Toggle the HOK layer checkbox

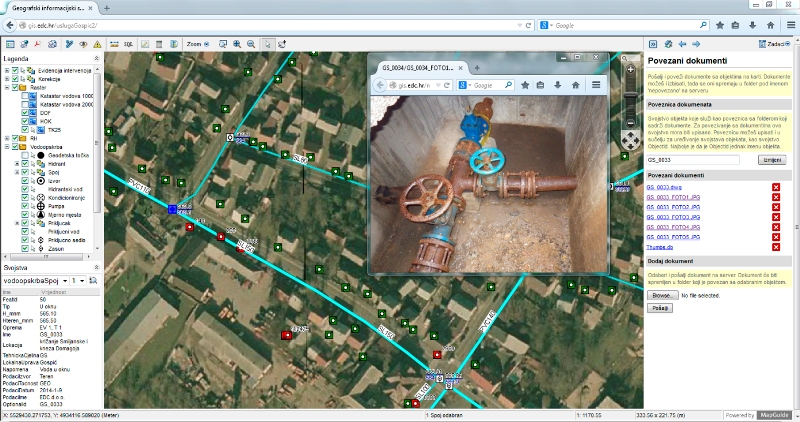[24, 121]
